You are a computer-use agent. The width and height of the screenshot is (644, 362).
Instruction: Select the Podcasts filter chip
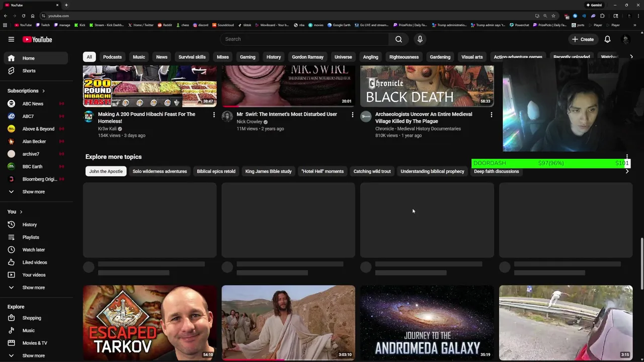[x=112, y=57]
